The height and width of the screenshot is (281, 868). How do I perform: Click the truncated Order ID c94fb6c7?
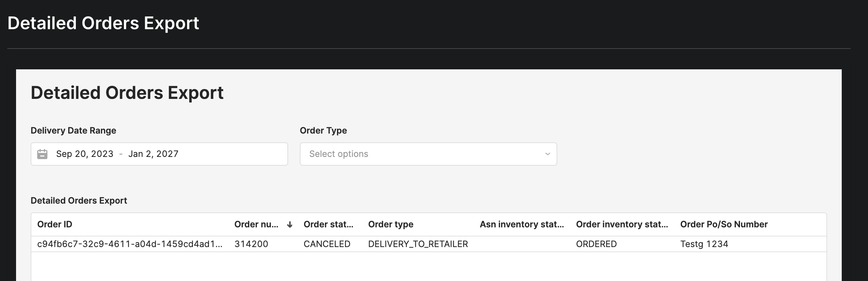click(x=130, y=244)
